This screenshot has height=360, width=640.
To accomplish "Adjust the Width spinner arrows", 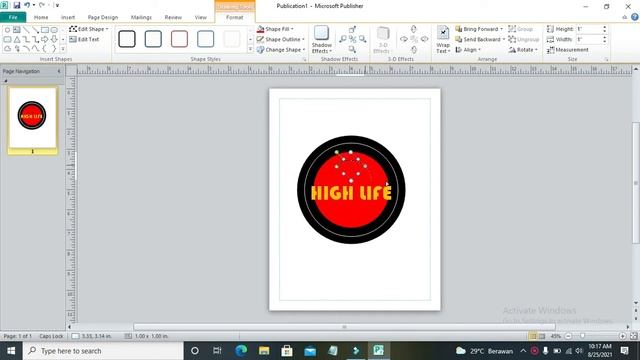I will pyautogui.click(x=604, y=39).
